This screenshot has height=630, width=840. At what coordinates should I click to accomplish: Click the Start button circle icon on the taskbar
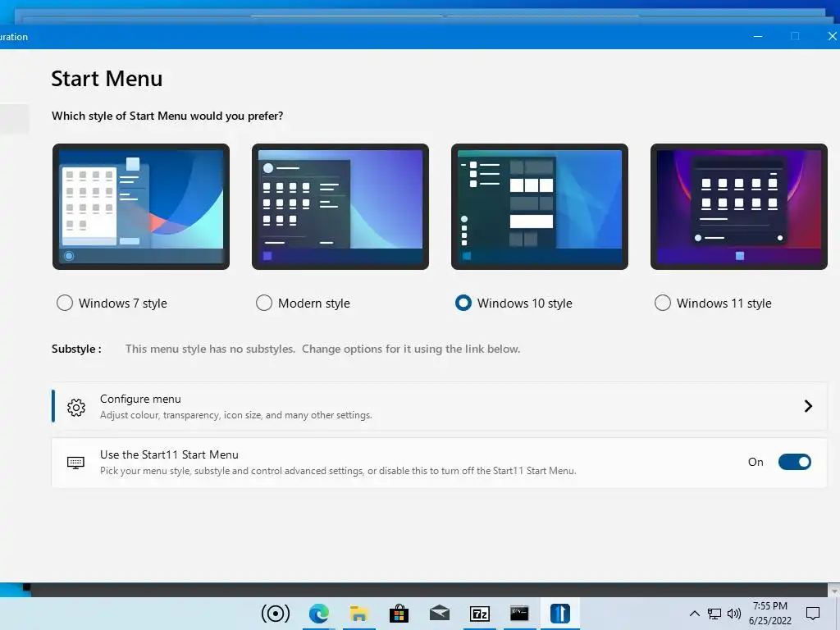click(x=276, y=614)
